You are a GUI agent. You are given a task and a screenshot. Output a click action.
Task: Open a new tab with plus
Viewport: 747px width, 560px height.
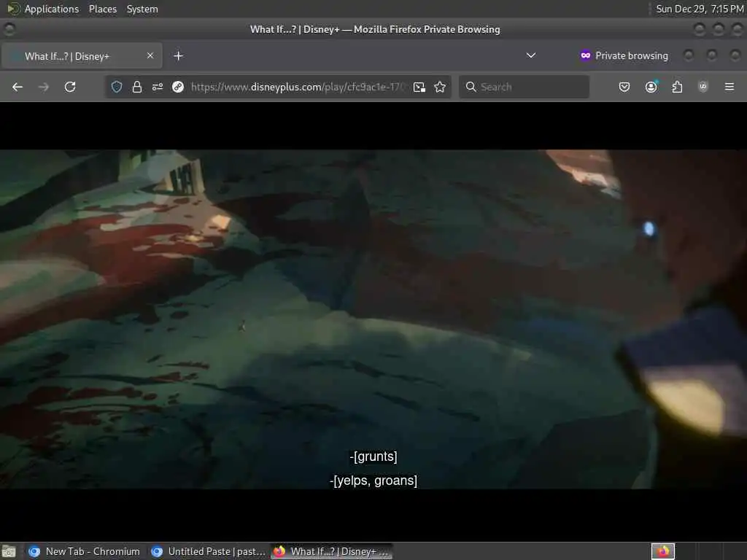coord(178,56)
